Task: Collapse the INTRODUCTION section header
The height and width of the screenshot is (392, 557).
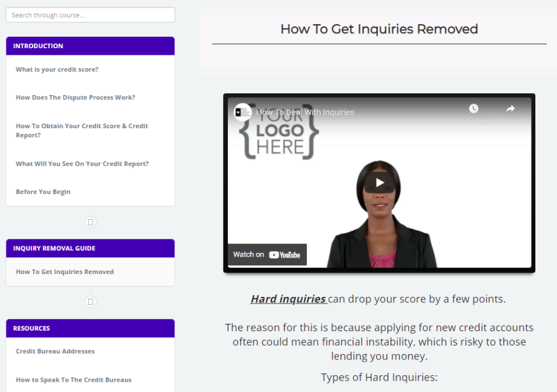Action: point(90,46)
